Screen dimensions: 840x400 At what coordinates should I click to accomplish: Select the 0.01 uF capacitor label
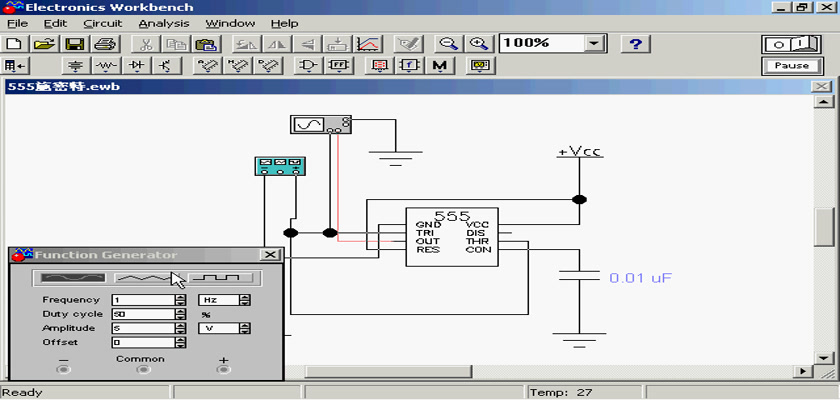(x=640, y=278)
